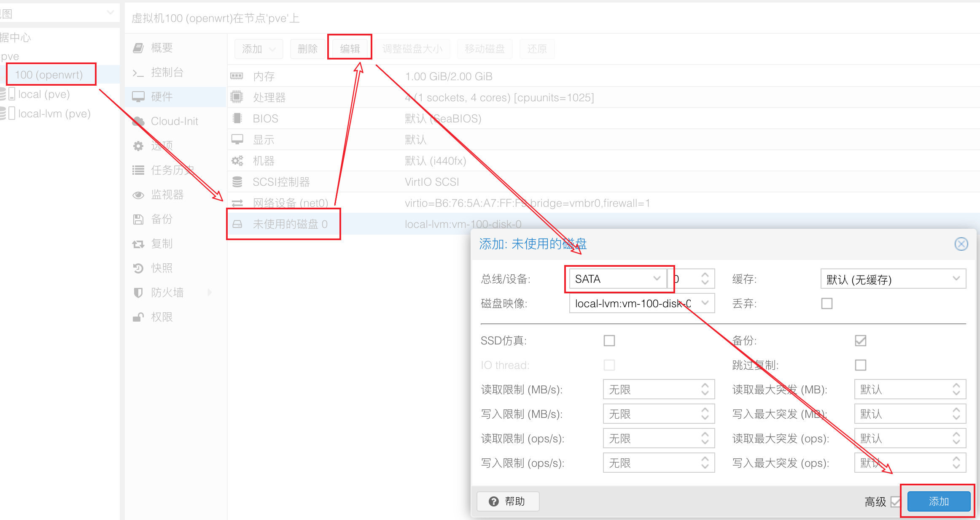Uncheck the 备份 checkbox in dialog

click(x=861, y=341)
